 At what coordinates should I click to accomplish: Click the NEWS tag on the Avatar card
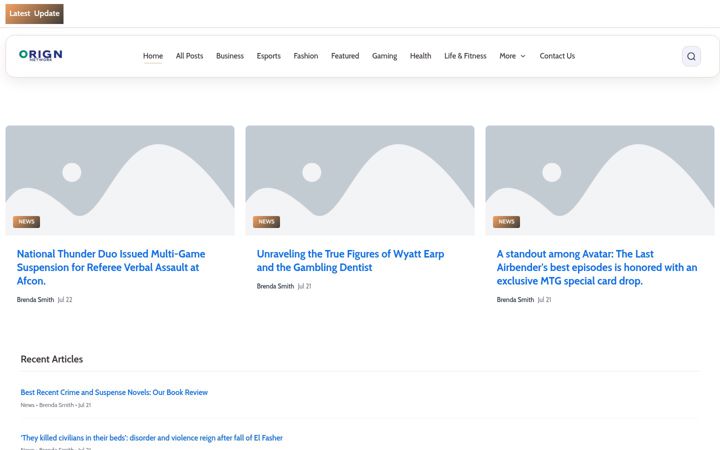(506, 222)
